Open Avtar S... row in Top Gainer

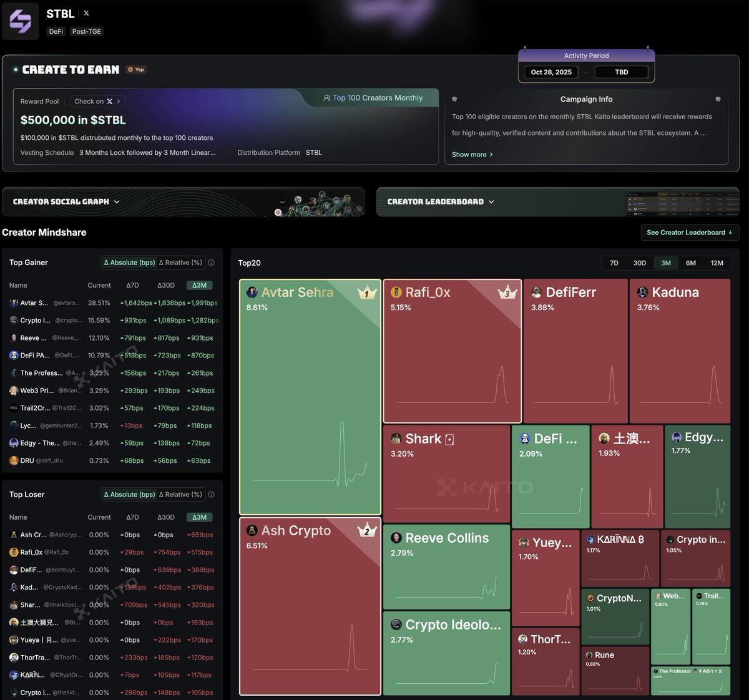(x=113, y=303)
